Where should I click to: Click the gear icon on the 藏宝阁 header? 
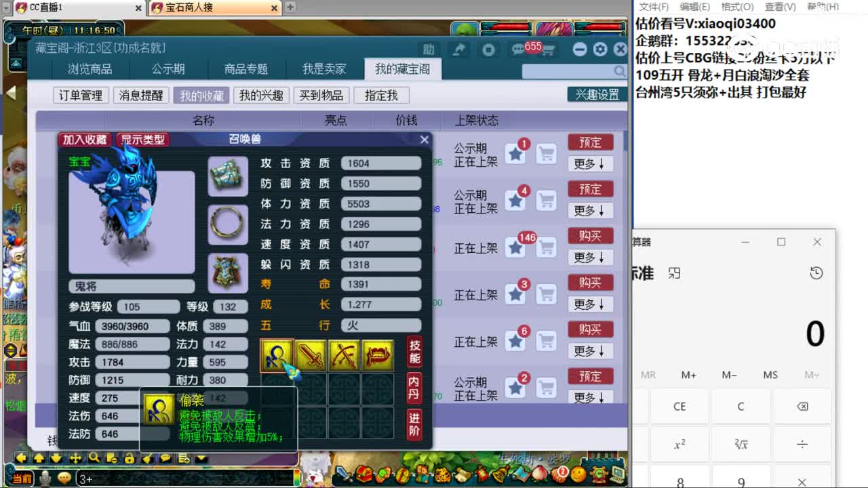click(601, 49)
